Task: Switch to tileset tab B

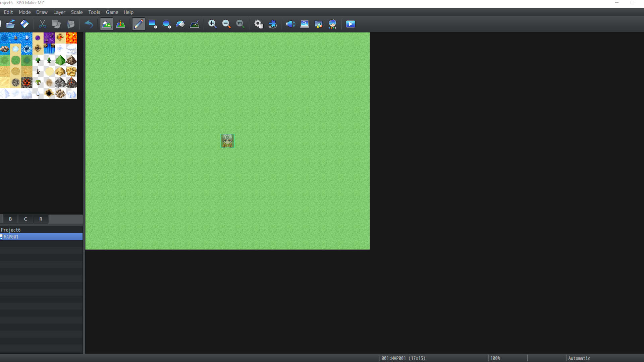Action: click(x=10, y=219)
